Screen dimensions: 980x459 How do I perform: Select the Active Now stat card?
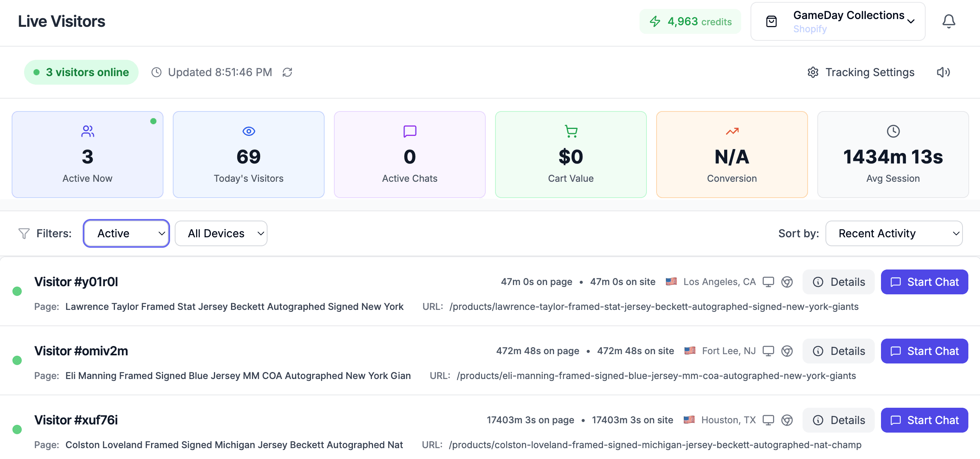pos(87,155)
